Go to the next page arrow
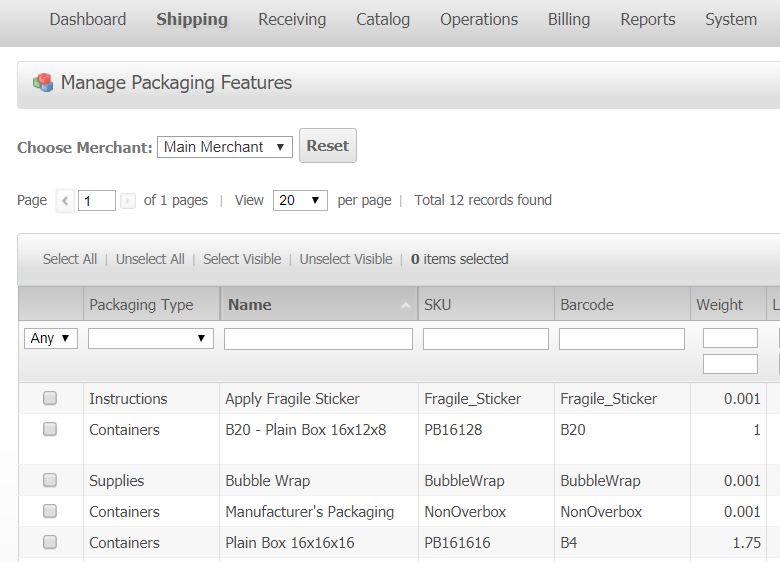The width and height of the screenshot is (780, 562). [x=128, y=201]
